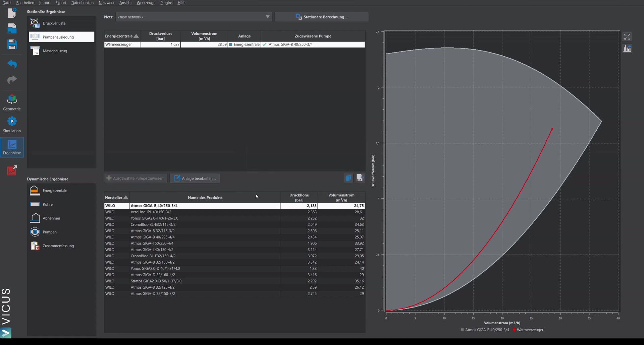Open the Ansicht menu

click(125, 3)
